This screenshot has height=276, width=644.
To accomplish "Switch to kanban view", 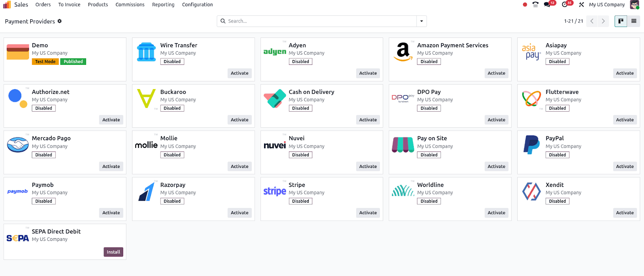I will [x=621, y=21].
